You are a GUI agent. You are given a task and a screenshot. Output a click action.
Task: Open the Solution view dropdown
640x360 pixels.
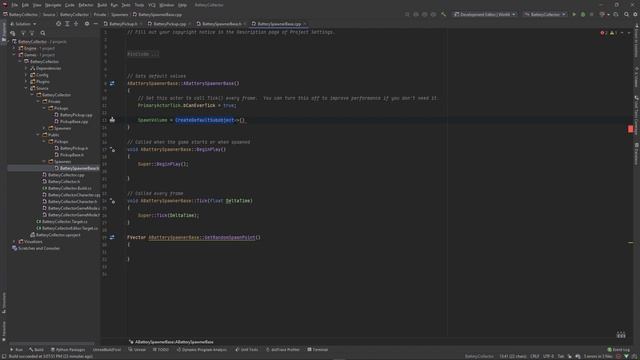23,24
